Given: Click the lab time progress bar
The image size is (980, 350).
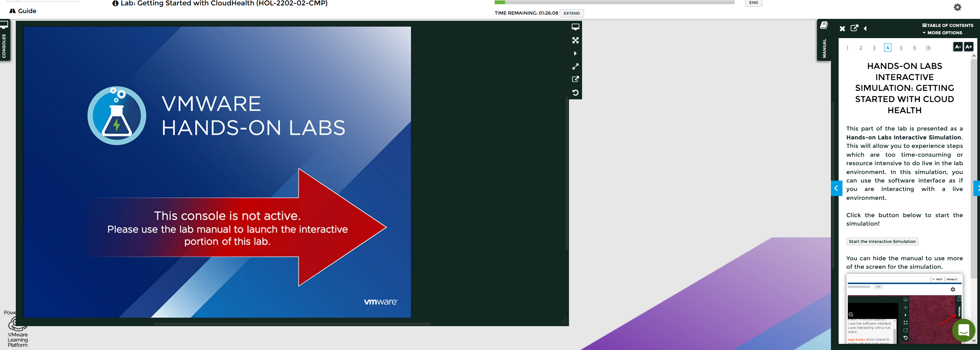Looking at the screenshot, I should [x=614, y=2].
